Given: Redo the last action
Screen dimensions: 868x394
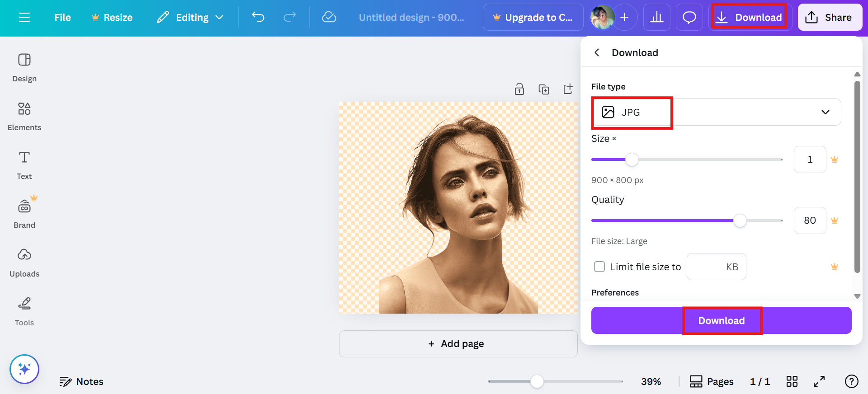Looking at the screenshot, I should click(x=290, y=17).
